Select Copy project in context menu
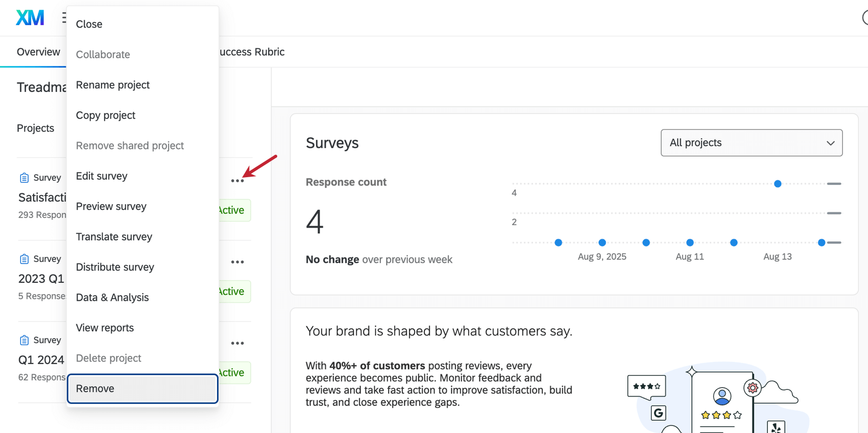The image size is (868, 433). 106,115
